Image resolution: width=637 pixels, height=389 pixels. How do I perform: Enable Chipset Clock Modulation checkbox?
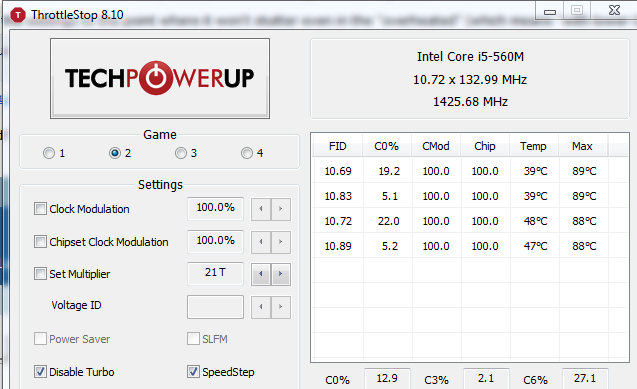[40, 242]
